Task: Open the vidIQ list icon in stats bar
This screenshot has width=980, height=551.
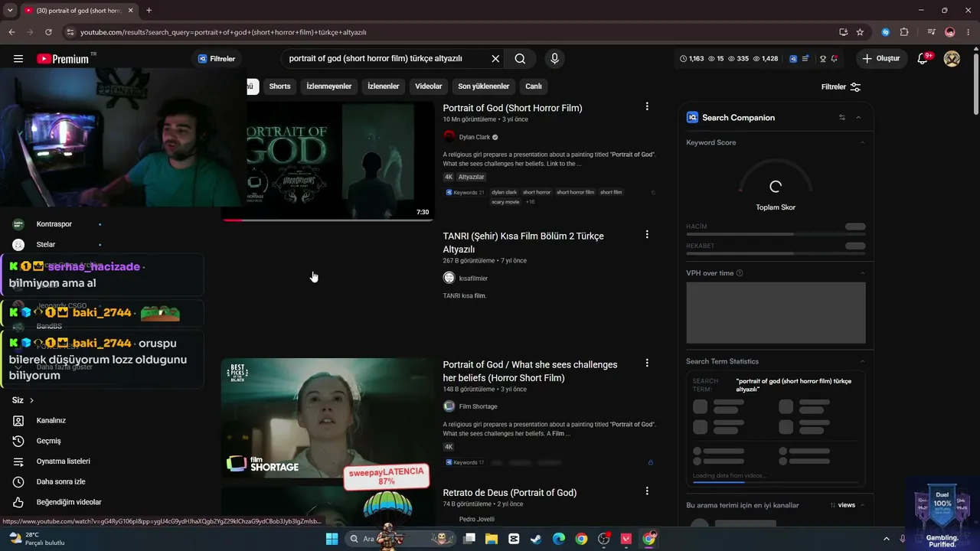Action: click(805, 59)
